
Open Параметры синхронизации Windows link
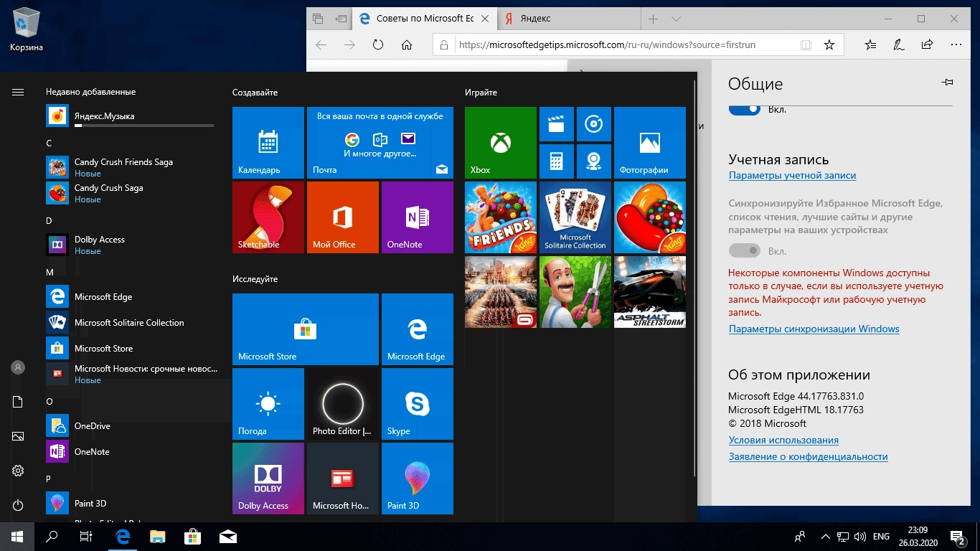click(814, 329)
